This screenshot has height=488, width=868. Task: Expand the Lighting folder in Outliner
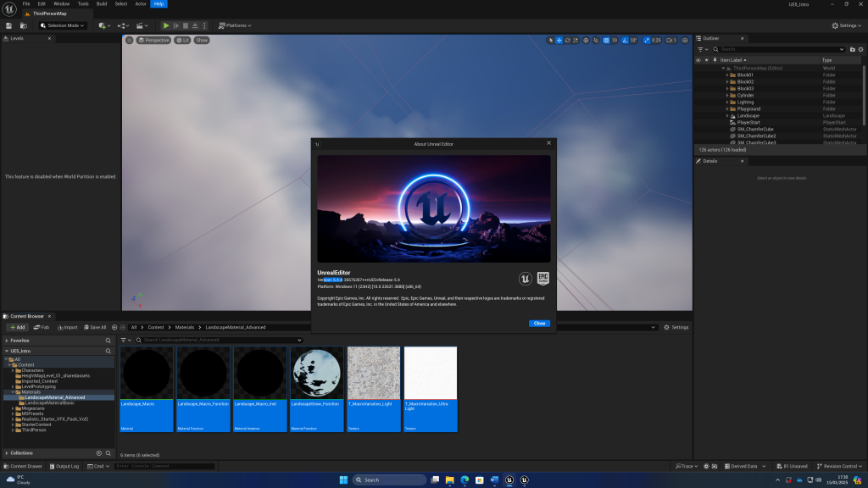(727, 102)
